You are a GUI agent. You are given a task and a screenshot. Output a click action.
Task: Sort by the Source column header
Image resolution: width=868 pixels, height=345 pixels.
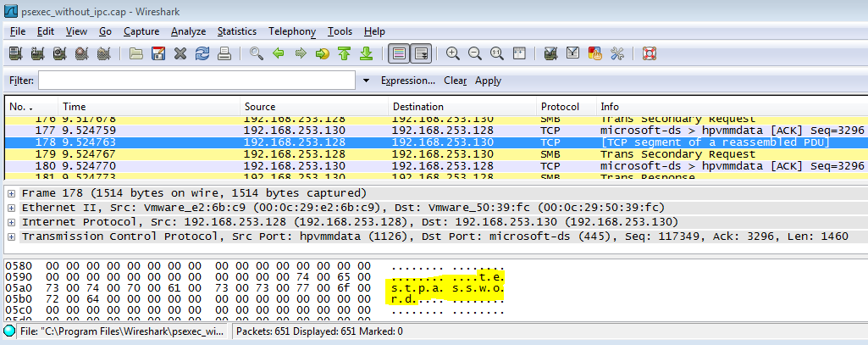(314, 106)
